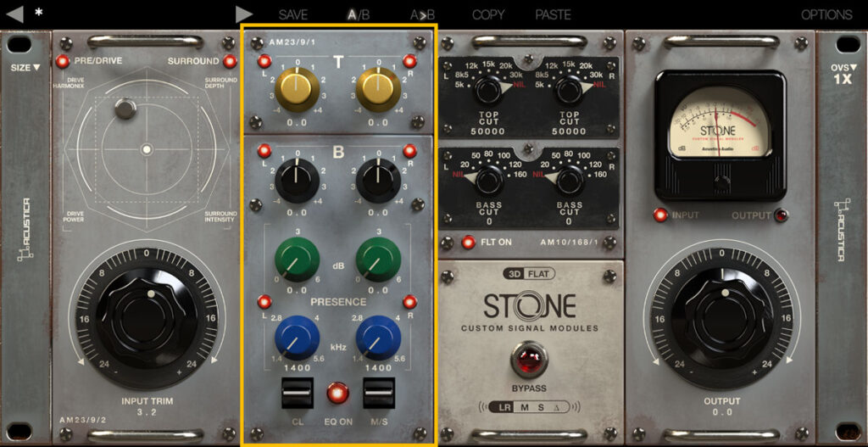The height and width of the screenshot is (447, 868).
Task: Open the SIZE dropdown
Action: tap(25, 68)
